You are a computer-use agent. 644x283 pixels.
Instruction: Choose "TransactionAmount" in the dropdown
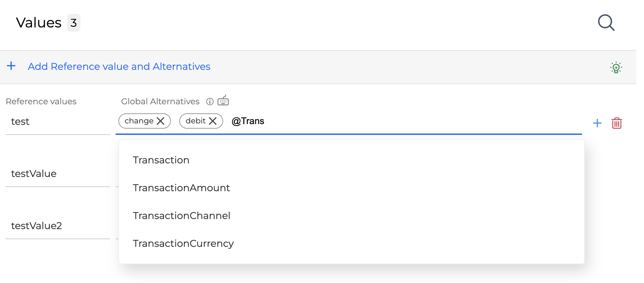pyautogui.click(x=181, y=188)
